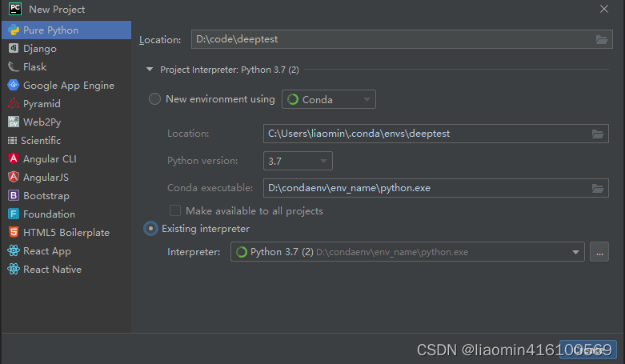Click the HTML5 Boilerplate icon
This screenshot has width=625, height=364.
[x=14, y=232]
